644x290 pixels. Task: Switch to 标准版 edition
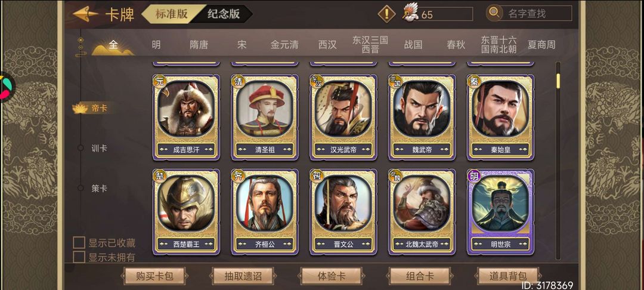point(172,14)
